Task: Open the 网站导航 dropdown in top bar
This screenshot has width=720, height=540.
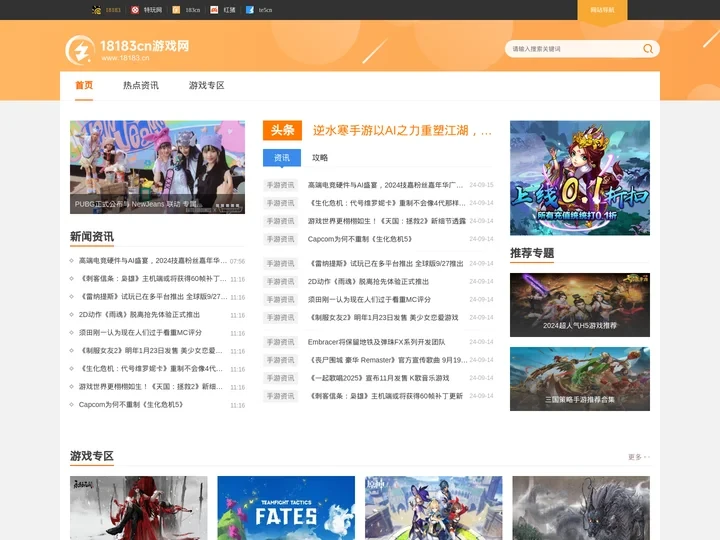Action: click(602, 10)
